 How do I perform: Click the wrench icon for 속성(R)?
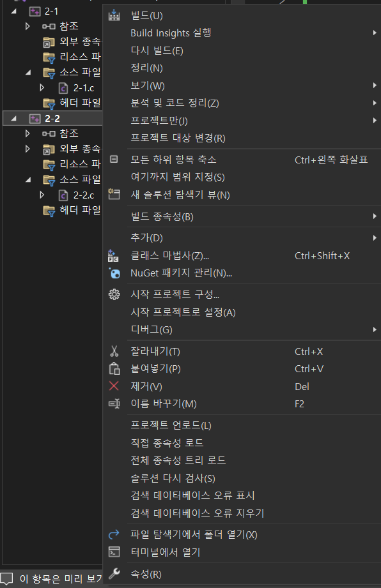[114, 573]
